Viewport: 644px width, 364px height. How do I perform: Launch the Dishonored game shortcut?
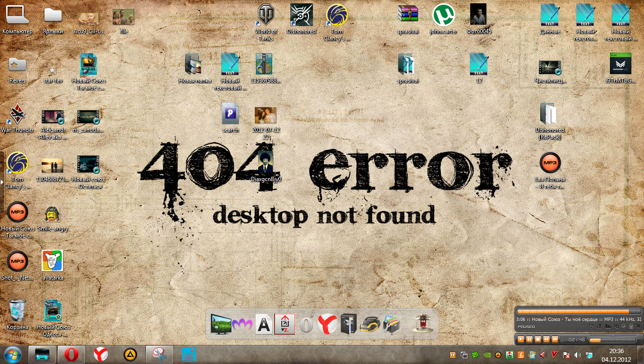[301, 19]
